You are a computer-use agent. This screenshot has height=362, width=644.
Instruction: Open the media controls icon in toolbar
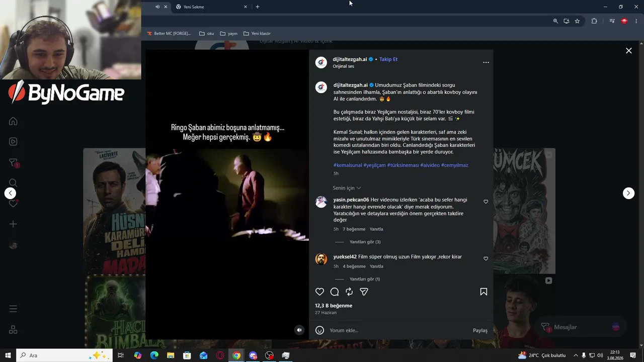tap(612, 21)
